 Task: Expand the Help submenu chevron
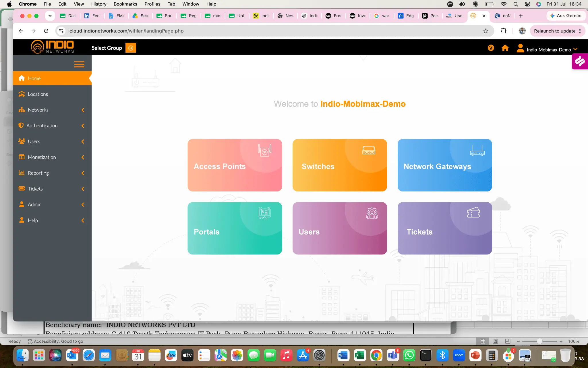pos(83,221)
